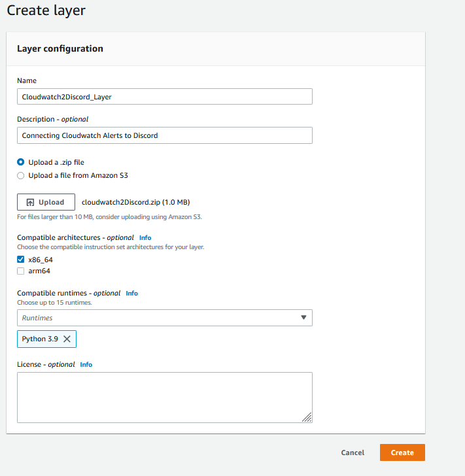Select the Upload a .zip file option
The height and width of the screenshot is (476, 465).
21,162
